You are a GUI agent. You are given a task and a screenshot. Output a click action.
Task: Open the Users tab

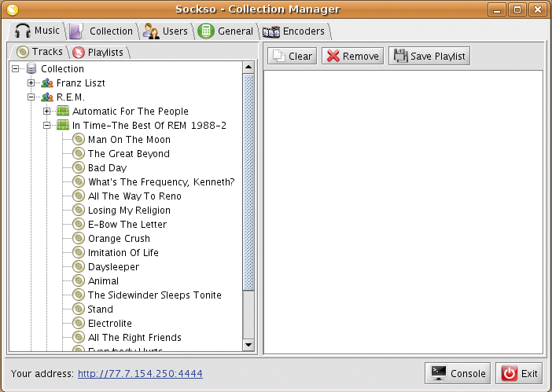[x=165, y=31]
